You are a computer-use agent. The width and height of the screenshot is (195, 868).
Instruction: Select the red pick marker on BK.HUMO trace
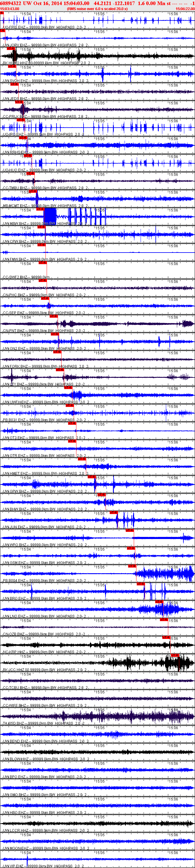point(12,48)
